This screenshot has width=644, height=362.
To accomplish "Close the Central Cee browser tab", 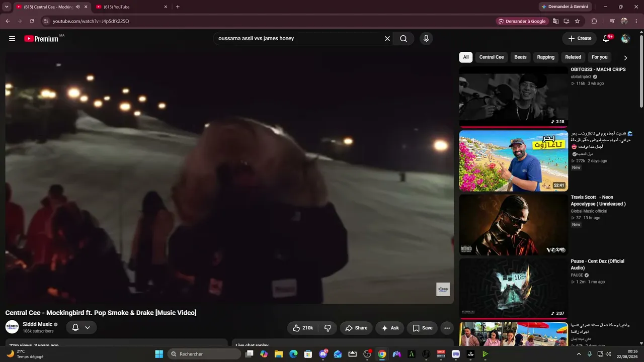I will (86, 7).
